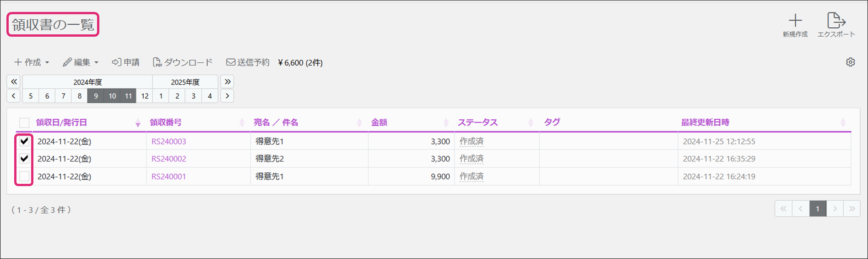Expand the Create (作成) dropdown menu
The height and width of the screenshot is (259, 868).
[x=32, y=62]
